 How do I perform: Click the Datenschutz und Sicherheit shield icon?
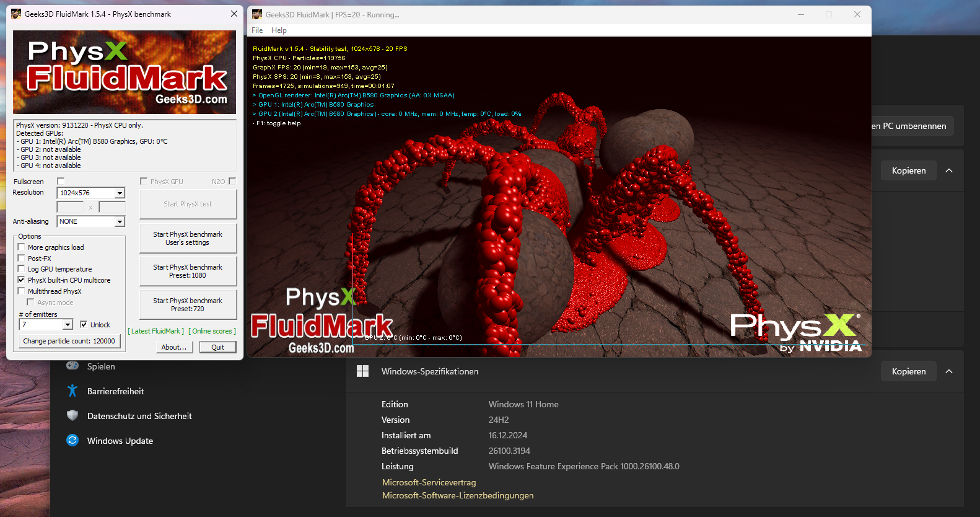point(72,415)
